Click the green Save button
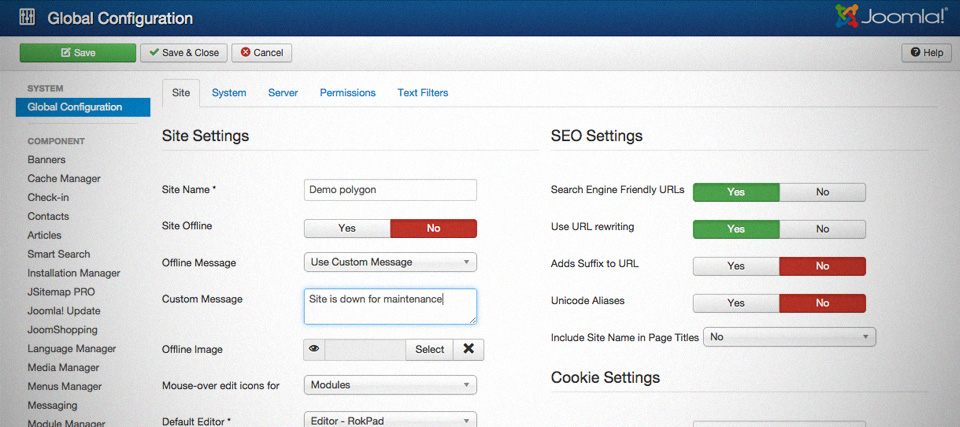 click(x=78, y=53)
